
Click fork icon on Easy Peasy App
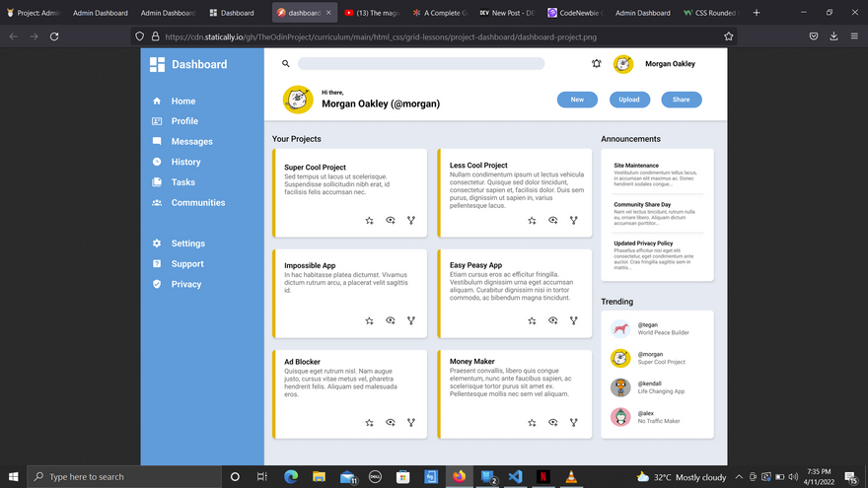point(574,320)
